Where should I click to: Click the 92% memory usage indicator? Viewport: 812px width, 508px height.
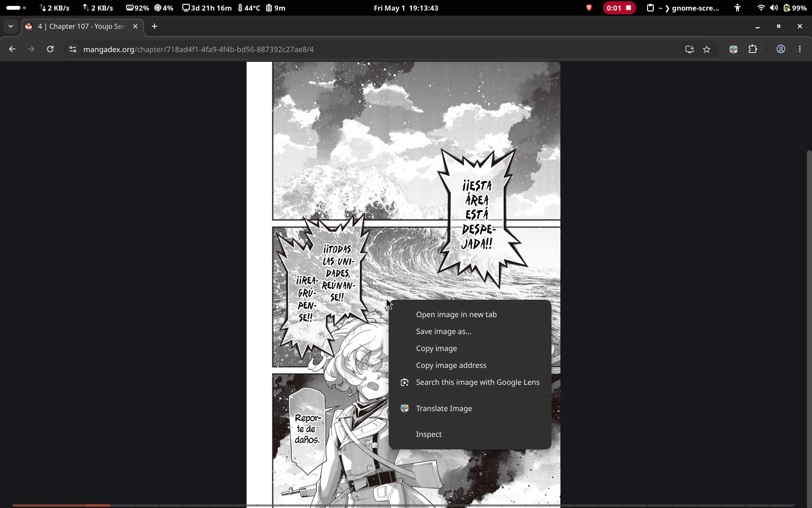tap(138, 8)
